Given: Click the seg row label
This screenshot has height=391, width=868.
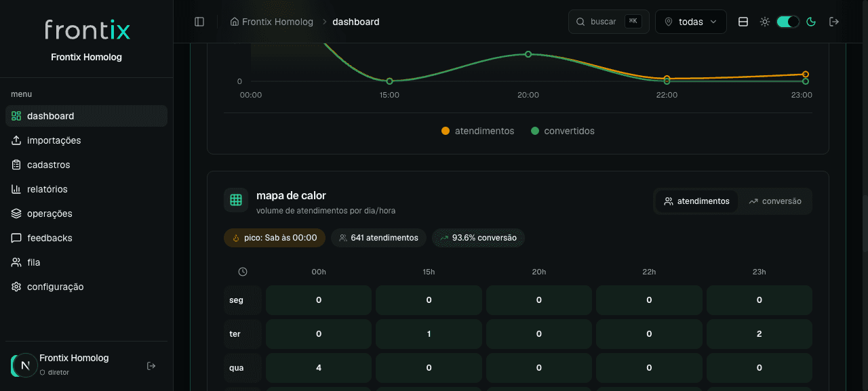Looking at the screenshot, I should pos(243,300).
